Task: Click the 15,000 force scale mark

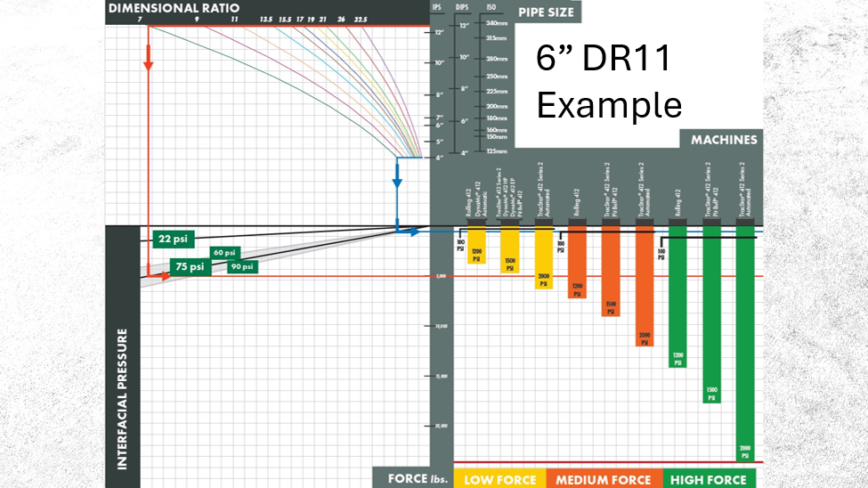Action: pos(442,376)
